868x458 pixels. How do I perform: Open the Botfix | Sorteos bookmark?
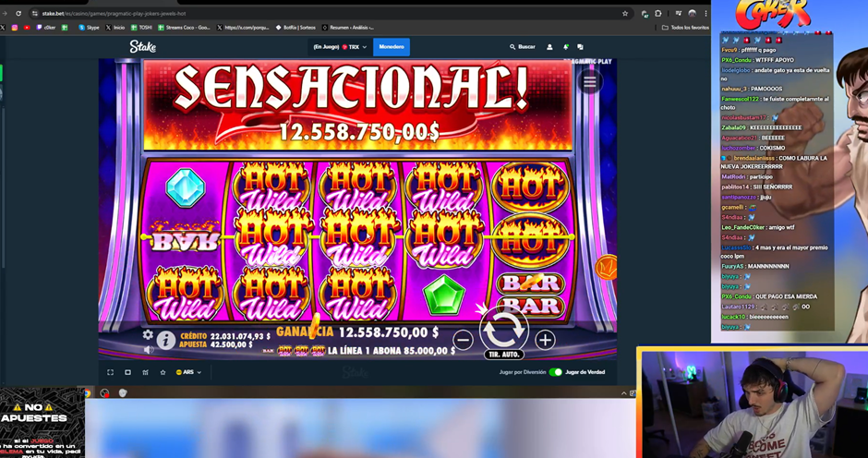coord(295,27)
